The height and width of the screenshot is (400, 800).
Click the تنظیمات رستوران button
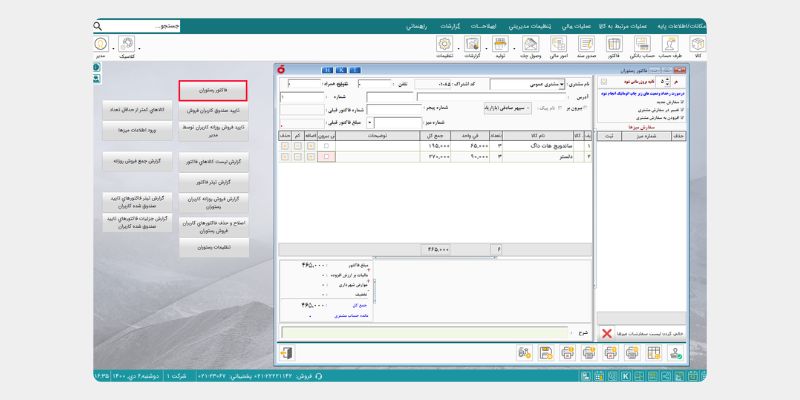click(214, 247)
